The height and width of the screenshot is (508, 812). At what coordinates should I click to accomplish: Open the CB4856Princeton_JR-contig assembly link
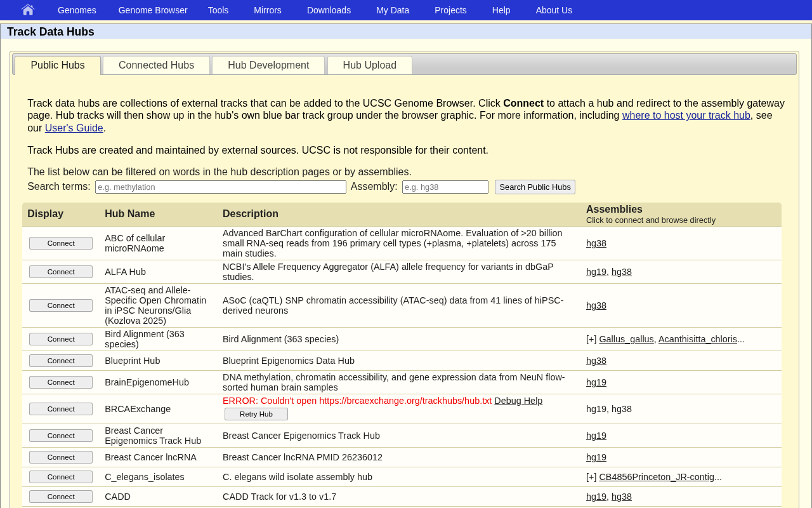(657, 477)
